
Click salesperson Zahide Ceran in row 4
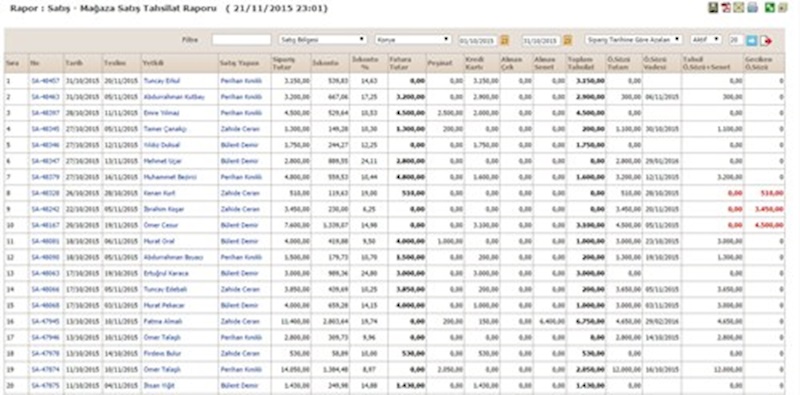point(240,129)
